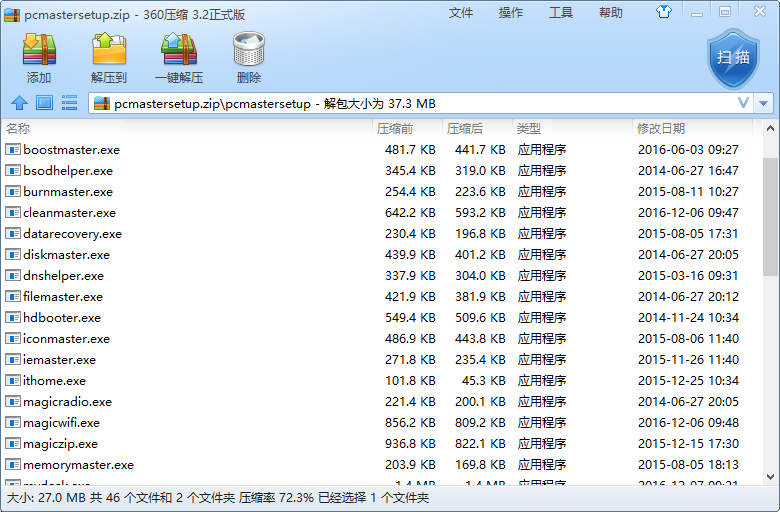Click the status bar size summary text
The width and height of the screenshot is (780, 512).
click(217, 498)
